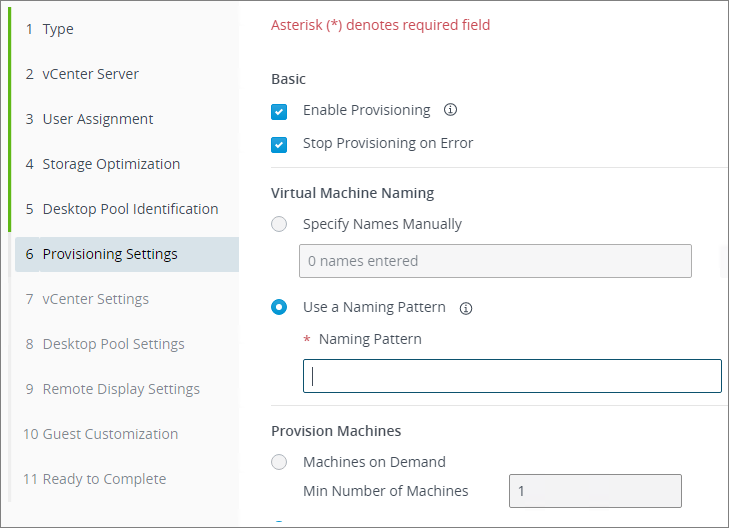Select Provisioning Settings step
Screen dimensions: 729x528
tap(110, 254)
